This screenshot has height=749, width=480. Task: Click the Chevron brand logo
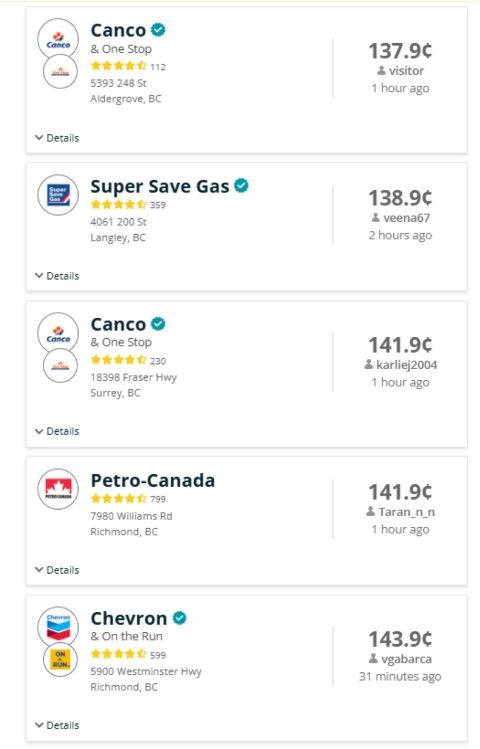pyautogui.click(x=58, y=626)
